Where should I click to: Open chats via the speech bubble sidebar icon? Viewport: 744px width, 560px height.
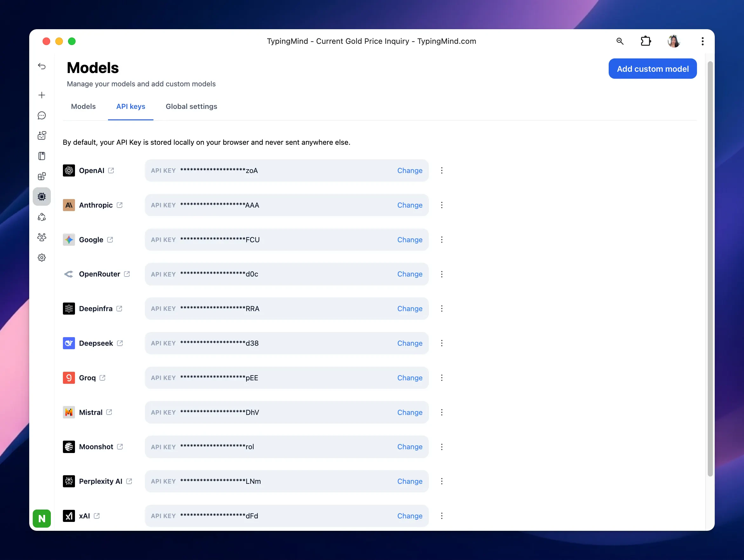[42, 116]
